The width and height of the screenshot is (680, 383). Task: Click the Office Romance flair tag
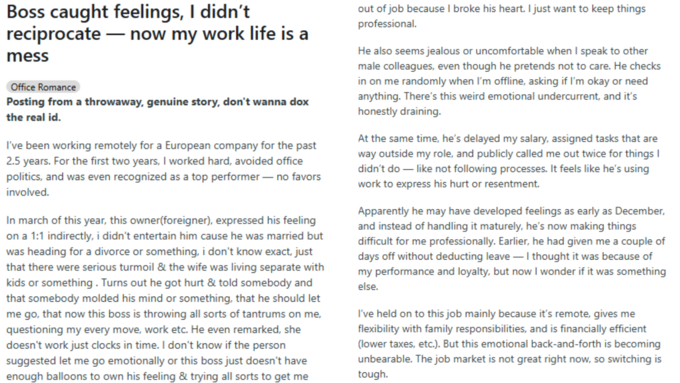(x=43, y=87)
